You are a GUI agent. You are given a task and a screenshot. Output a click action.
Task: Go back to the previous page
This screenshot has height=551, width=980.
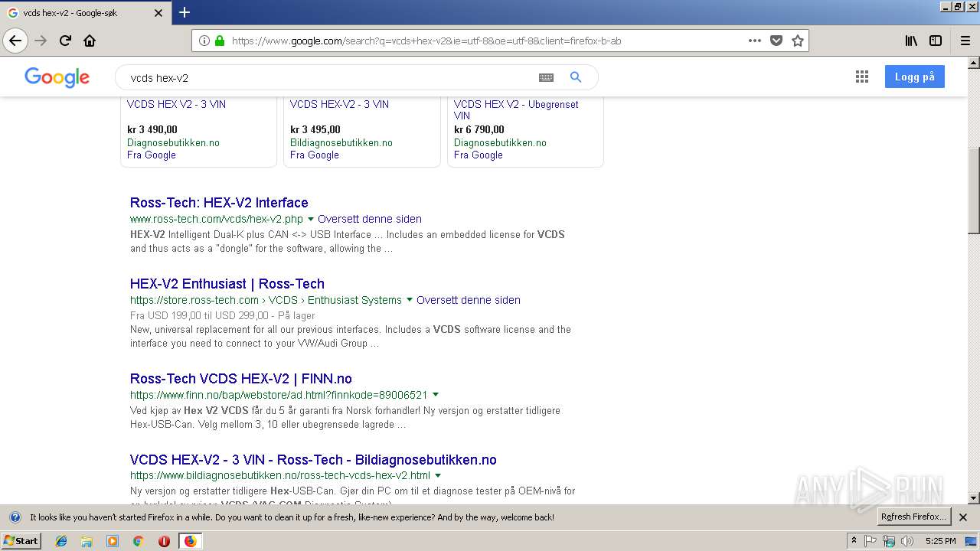pos(15,41)
